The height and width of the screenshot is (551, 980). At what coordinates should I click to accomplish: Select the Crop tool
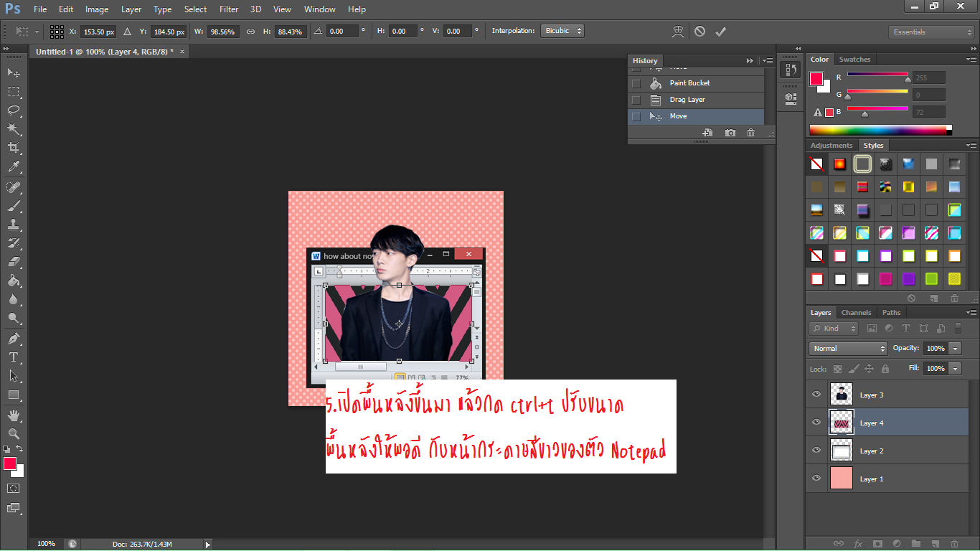[14, 148]
